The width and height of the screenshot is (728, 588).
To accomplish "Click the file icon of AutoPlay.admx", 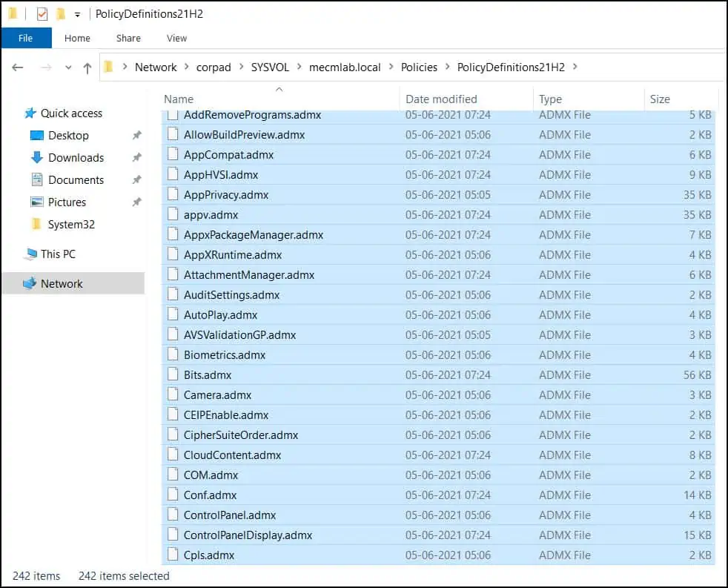I will (x=173, y=314).
